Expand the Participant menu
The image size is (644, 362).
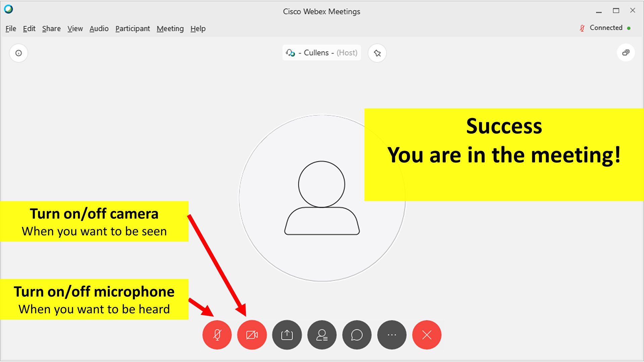tap(132, 29)
